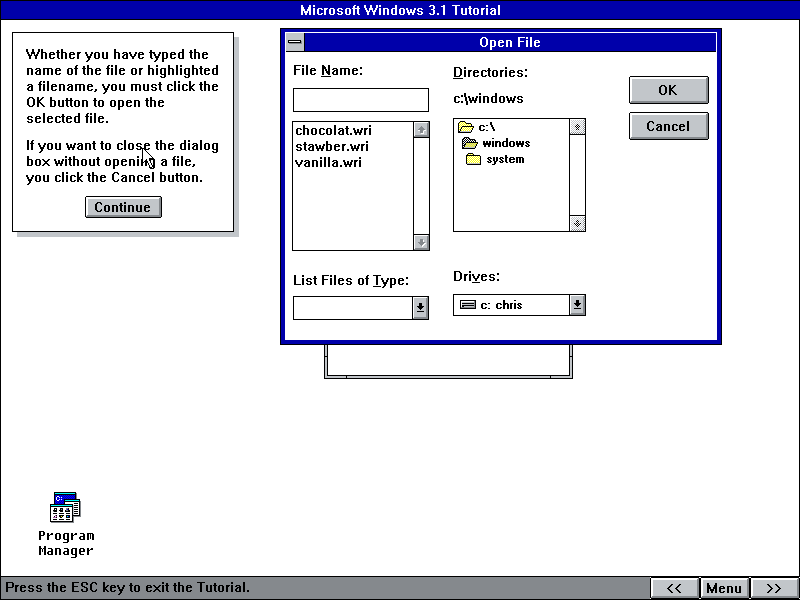Expand the List Files of Type dropdown
Image resolution: width=800 pixels, height=600 pixels.
tap(420, 308)
